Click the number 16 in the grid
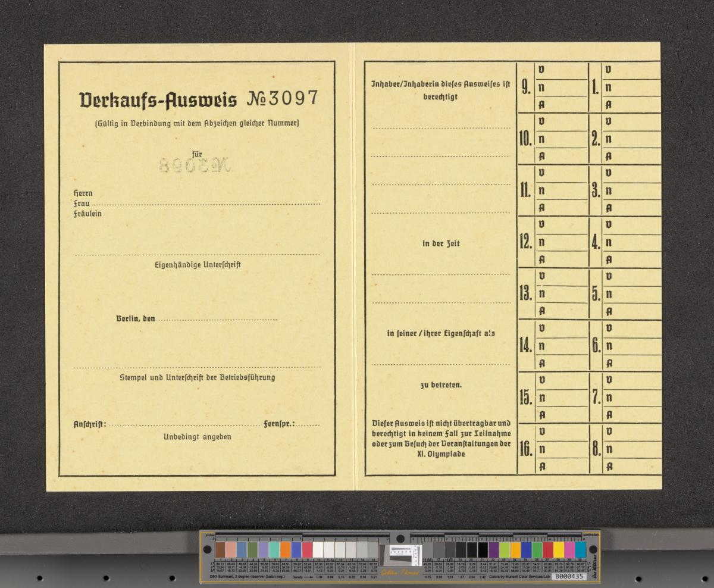 click(x=526, y=449)
